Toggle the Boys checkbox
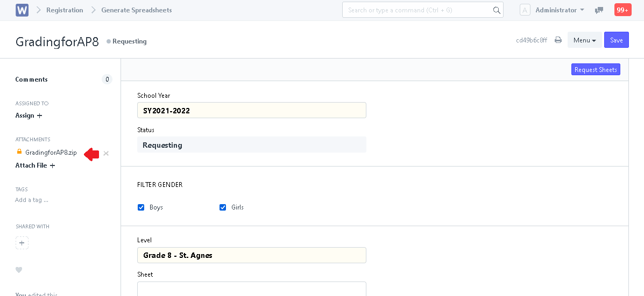 141,207
